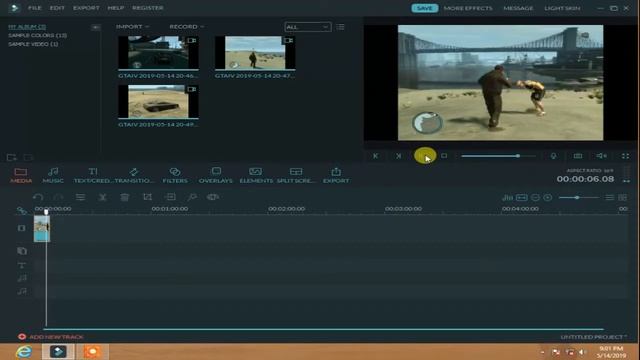The width and height of the screenshot is (640, 360).
Task: Open the Transitions tab
Action: tap(134, 175)
